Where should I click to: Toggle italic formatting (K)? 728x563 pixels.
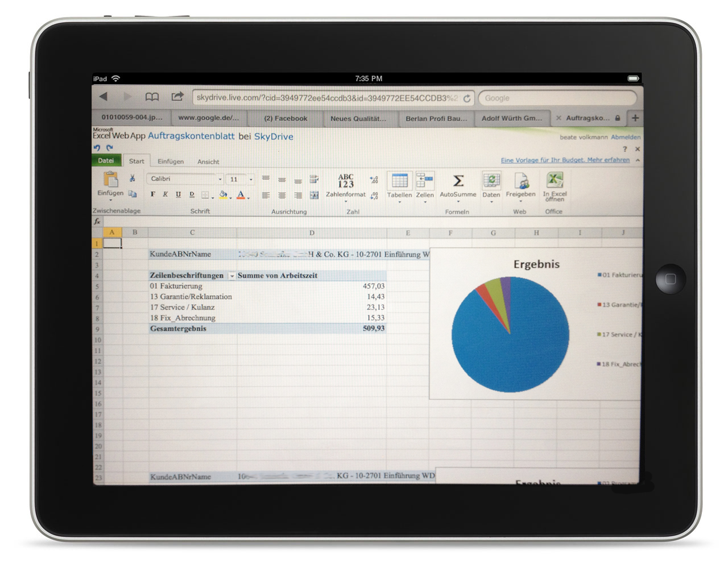pos(165,194)
